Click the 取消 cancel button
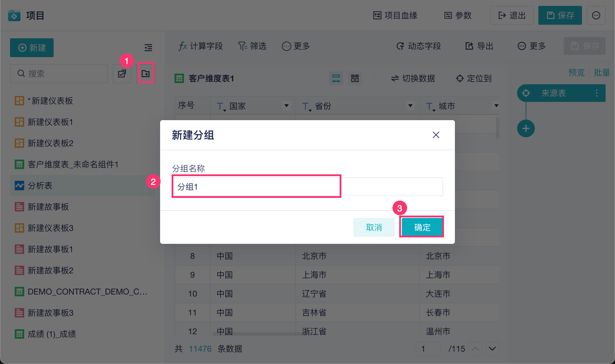 pyautogui.click(x=374, y=227)
